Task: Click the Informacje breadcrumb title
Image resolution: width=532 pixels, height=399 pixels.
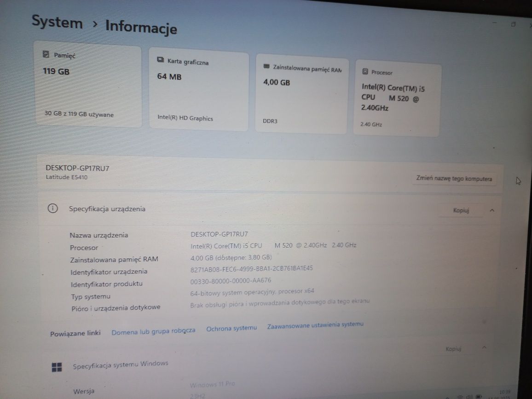Action: (x=141, y=27)
